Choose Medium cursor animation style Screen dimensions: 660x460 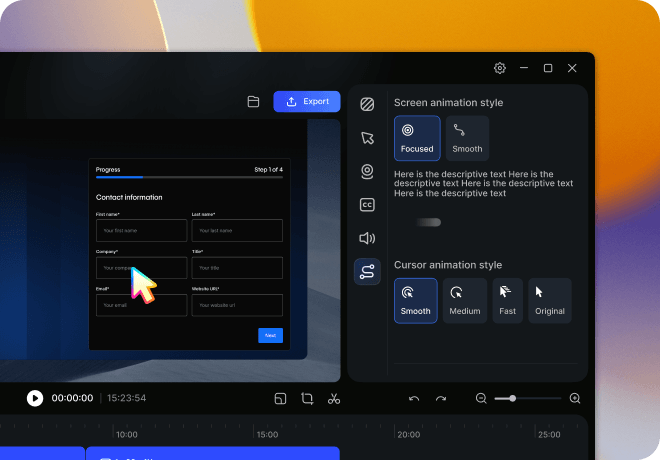pos(464,300)
